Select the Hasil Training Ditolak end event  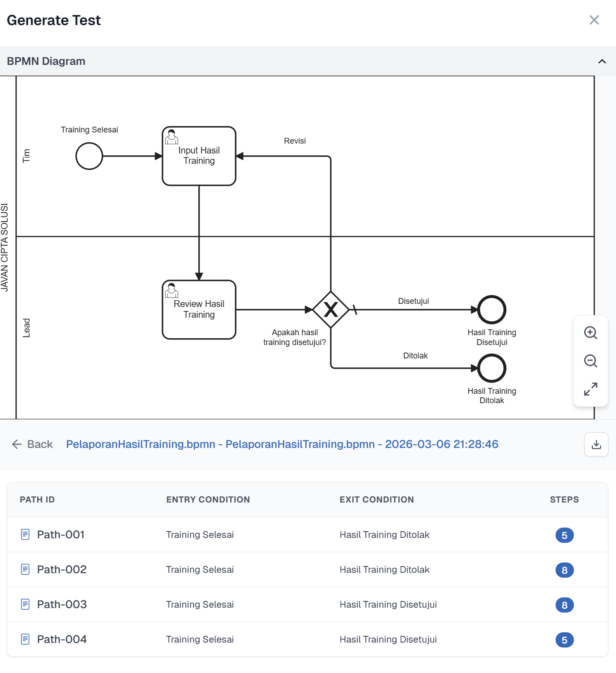click(492, 368)
